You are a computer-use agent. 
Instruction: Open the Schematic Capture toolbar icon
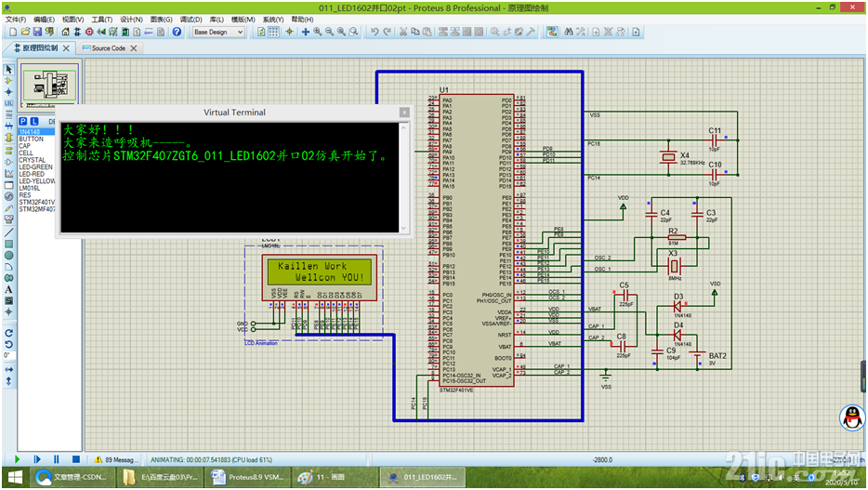(x=77, y=33)
